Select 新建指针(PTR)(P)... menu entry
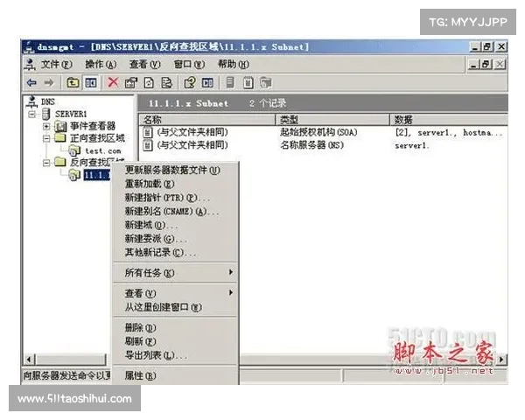Screen dimensions: 525x420 click(x=176, y=198)
